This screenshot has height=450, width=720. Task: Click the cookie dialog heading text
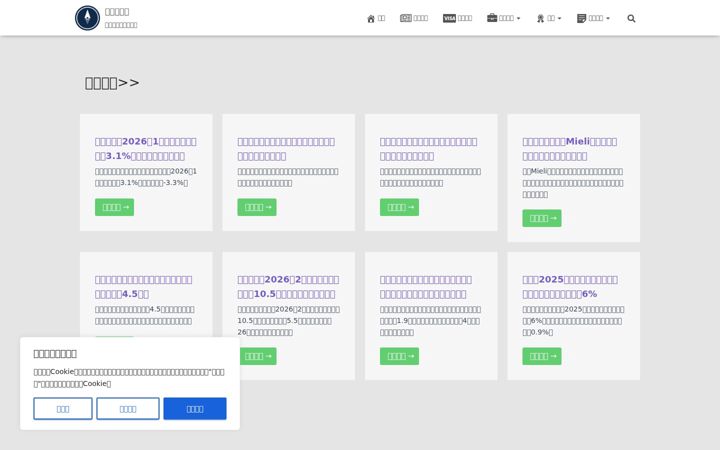(55, 354)
